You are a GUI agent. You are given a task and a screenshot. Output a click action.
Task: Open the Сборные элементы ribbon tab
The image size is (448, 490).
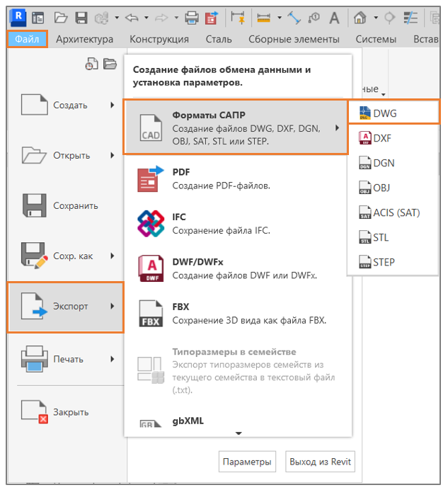click(x=294, y=39)
